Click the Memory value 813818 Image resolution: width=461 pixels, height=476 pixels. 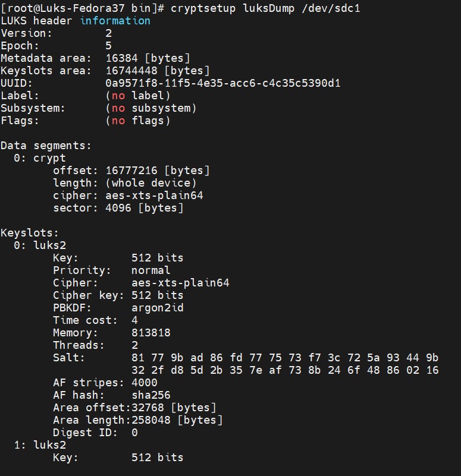[x=151, y=333]
